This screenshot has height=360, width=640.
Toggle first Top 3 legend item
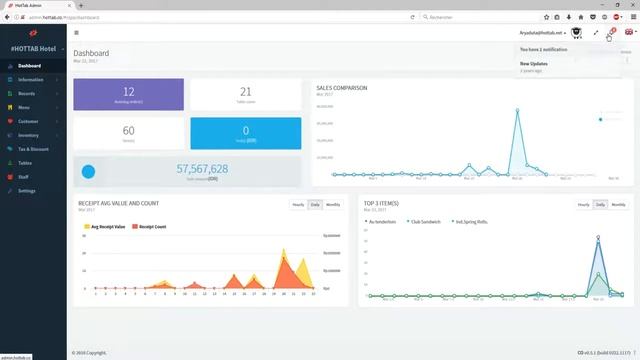click(380, 222)
